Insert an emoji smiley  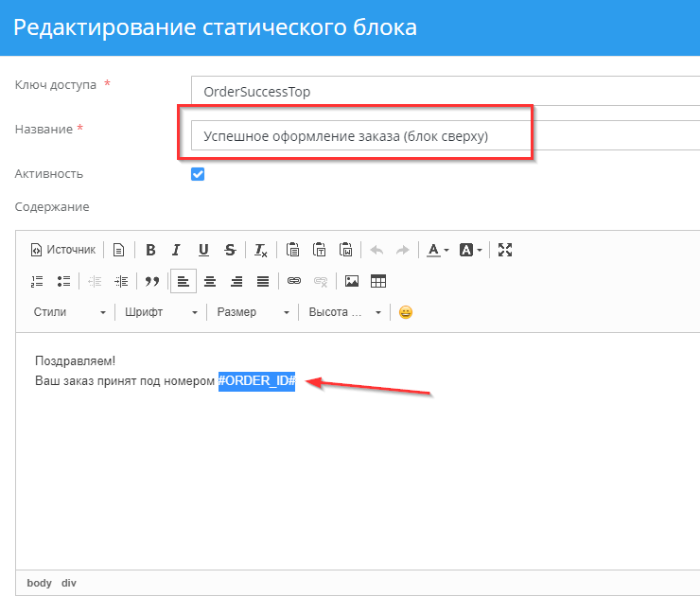pyautogui.click(x=405, y=312)
